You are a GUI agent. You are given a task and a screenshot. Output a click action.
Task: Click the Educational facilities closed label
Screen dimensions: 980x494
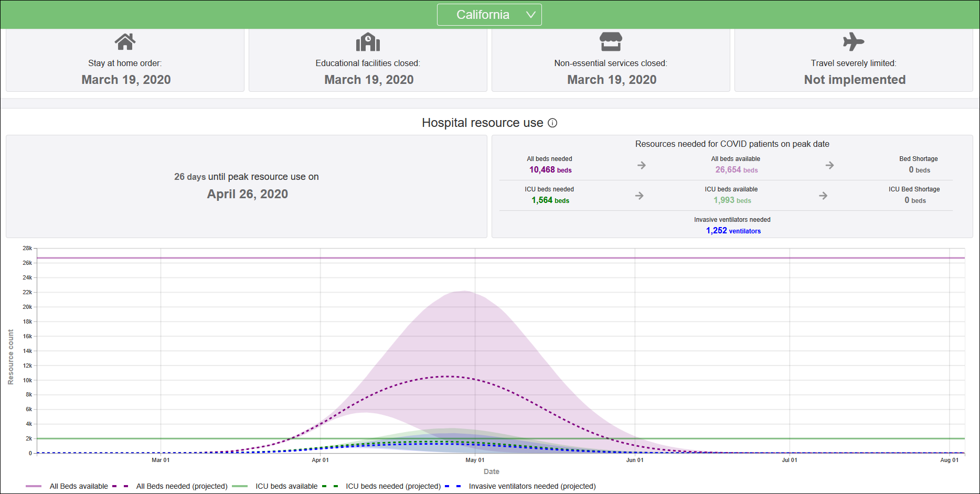[x=368, y=63]
